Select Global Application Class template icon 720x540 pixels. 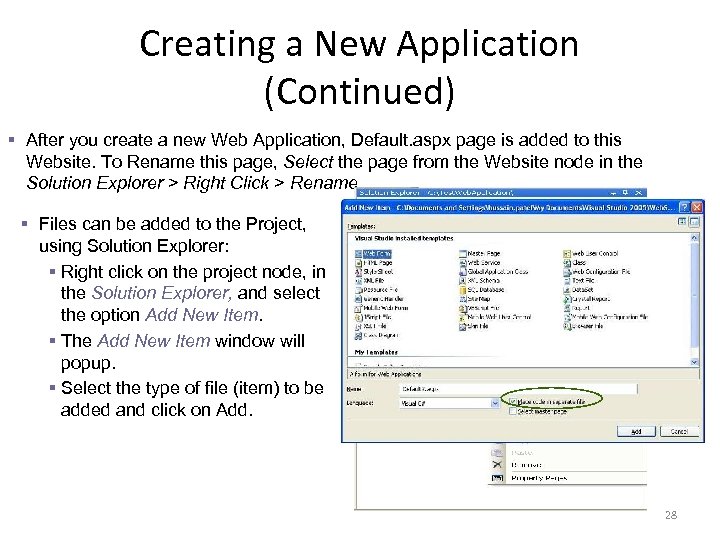point(463,272)
